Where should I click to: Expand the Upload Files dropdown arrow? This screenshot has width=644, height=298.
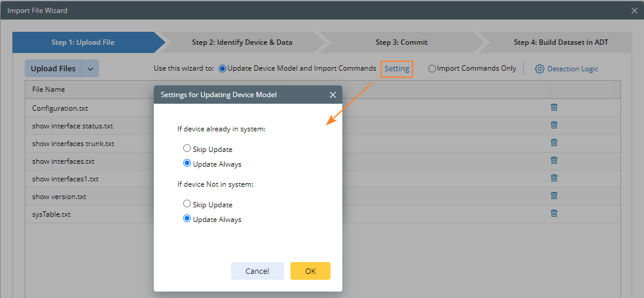pos(90,69)
